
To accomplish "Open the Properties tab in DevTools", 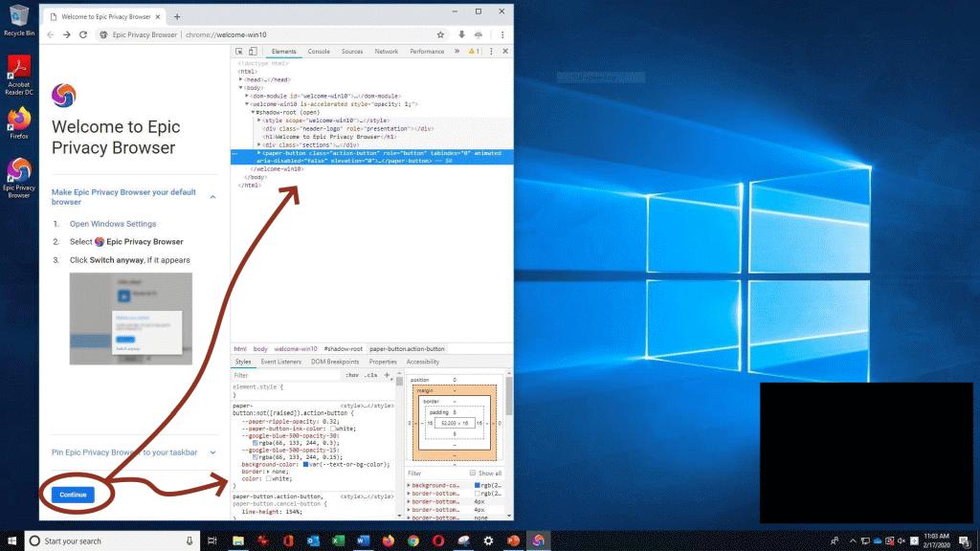I will click(383, 362).
